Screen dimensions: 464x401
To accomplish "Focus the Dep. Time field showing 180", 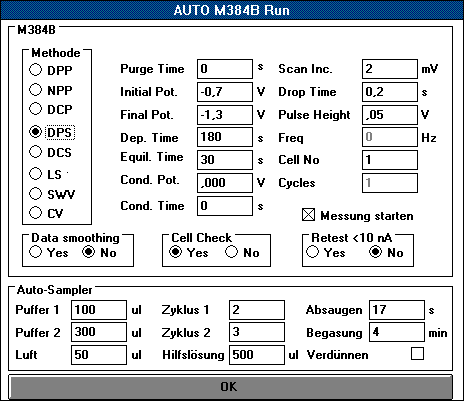I will (x=225, y=137).
